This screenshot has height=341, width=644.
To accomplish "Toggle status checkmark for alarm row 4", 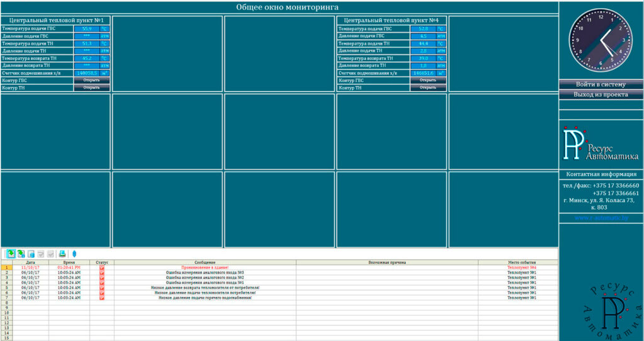I will 102,282.
